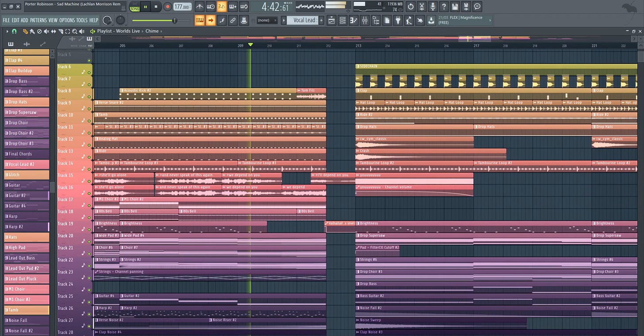Viewport: 644px width, 336px height.
Task: Open the Playlist options arrow menu
Action: pyautogui.click(x=7, y=31)
